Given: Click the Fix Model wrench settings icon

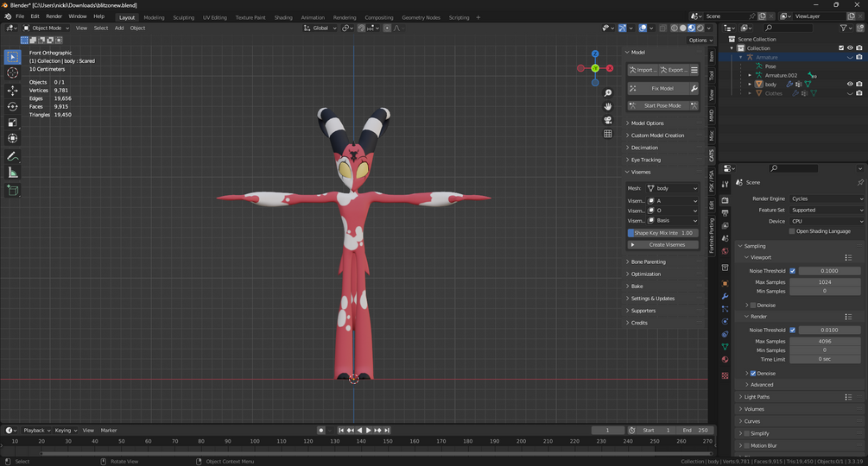Looking at the screenshot, I should (x=694, y=88).
